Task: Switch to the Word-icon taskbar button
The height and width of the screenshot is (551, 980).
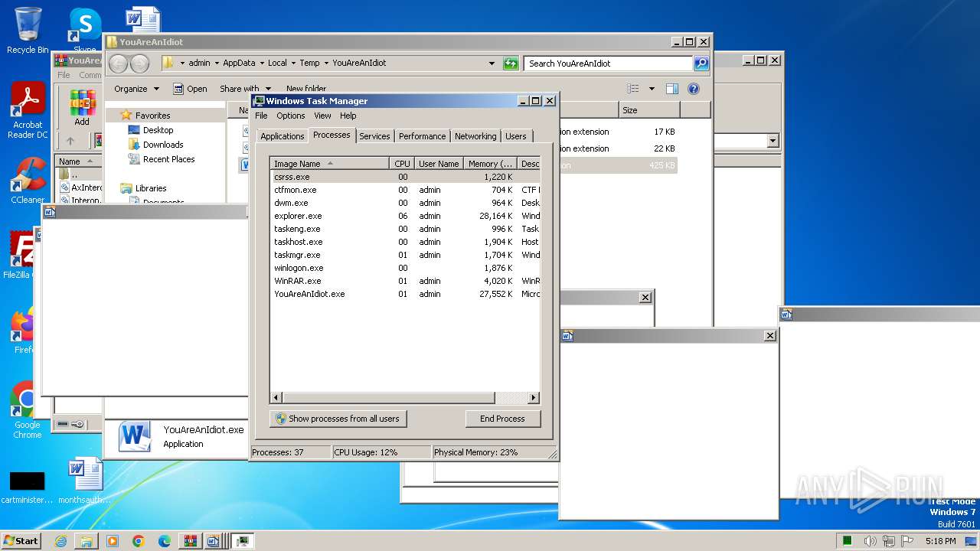Action: pos(214,541)
